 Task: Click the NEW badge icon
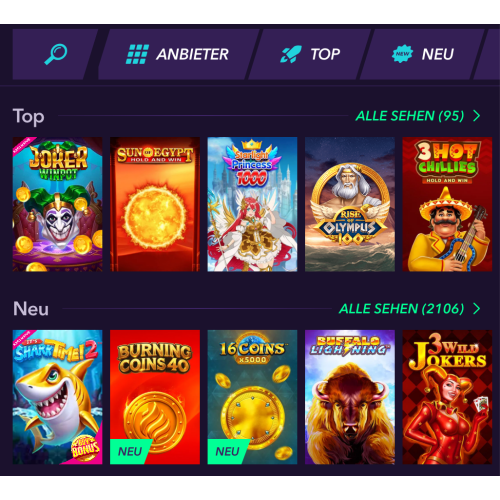(402, 54)
